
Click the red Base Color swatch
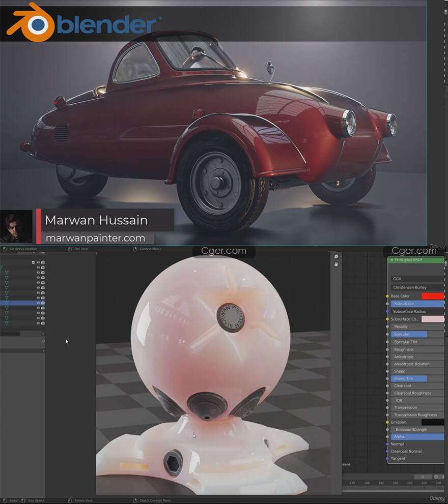[433, 296]
